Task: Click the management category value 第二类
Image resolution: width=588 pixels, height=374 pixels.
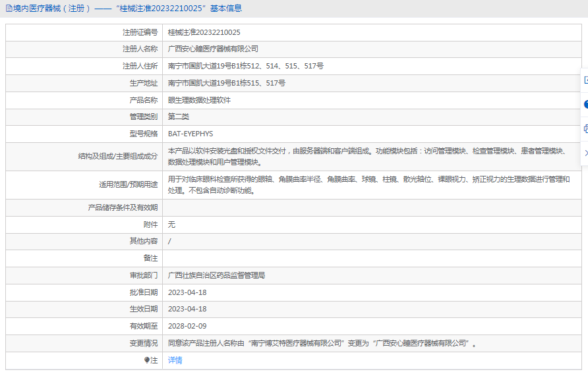Action: point(179,117)
